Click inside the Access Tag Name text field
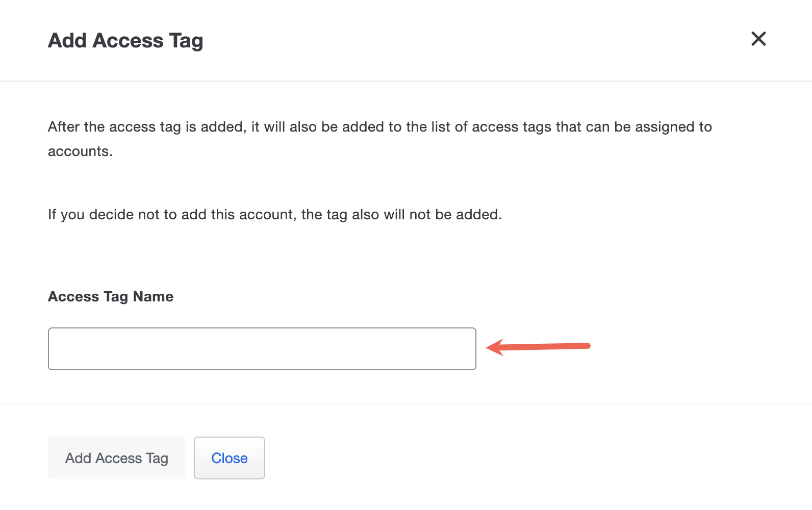Viewport: 812px width, 510px height. pyautogui.click(x=262, y=348)
